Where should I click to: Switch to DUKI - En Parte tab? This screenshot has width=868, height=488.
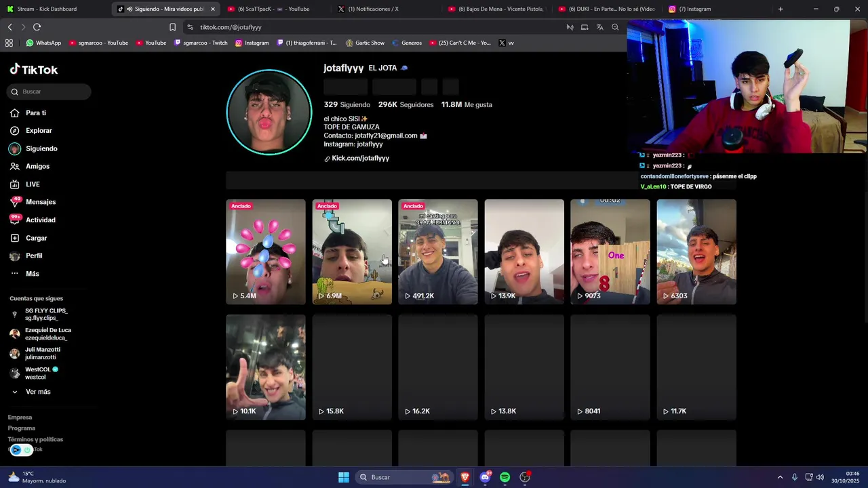tap(606, 9)
